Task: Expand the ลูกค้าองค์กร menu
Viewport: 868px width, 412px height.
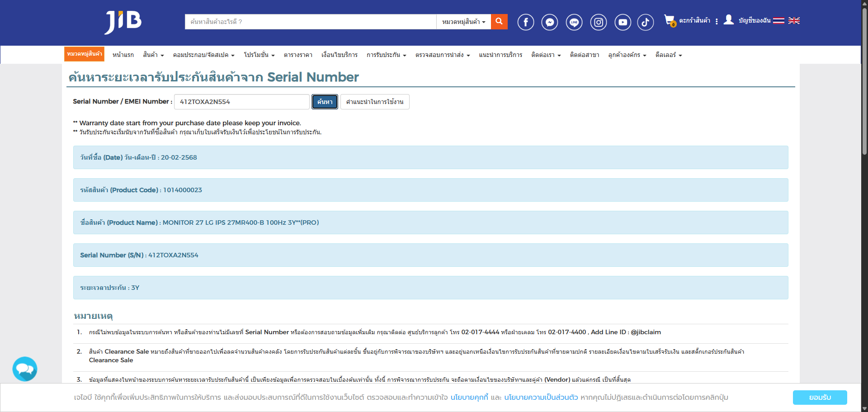Action: (x=627, y=55)
